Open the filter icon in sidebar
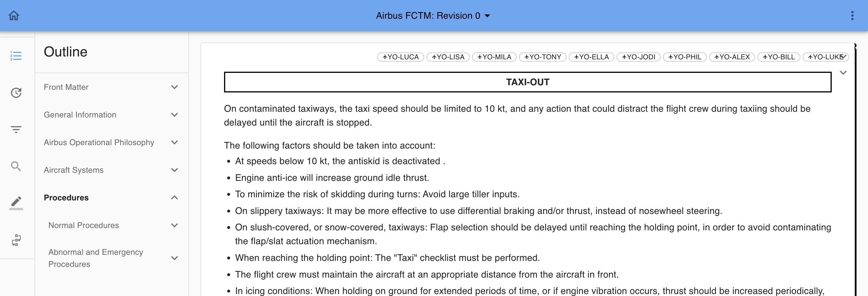 (16, 129)
